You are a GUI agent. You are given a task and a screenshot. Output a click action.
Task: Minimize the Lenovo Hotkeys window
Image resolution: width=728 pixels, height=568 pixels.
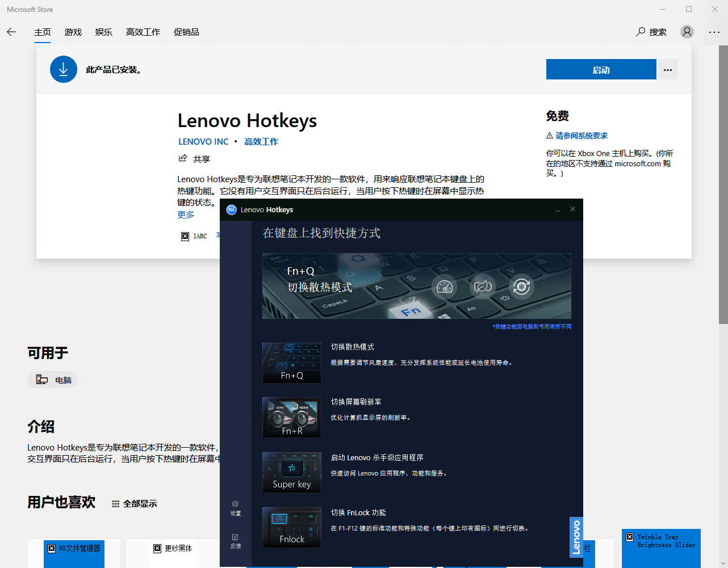558,210
